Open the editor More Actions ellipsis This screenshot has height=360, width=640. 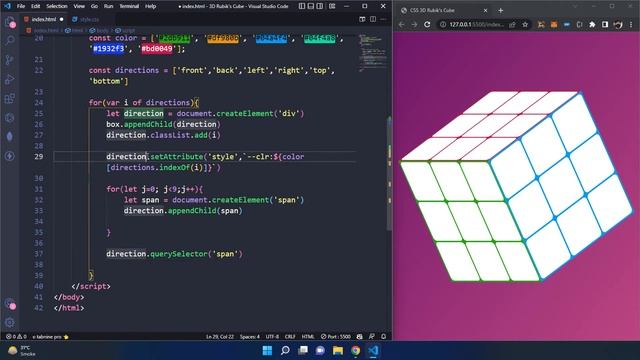383,19
